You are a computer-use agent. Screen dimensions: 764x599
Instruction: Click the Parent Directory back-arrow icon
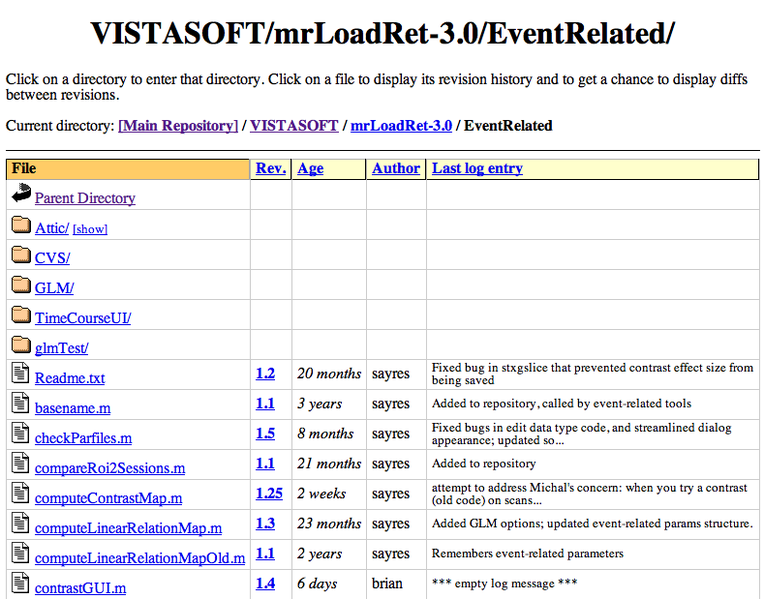click(21, 197)
